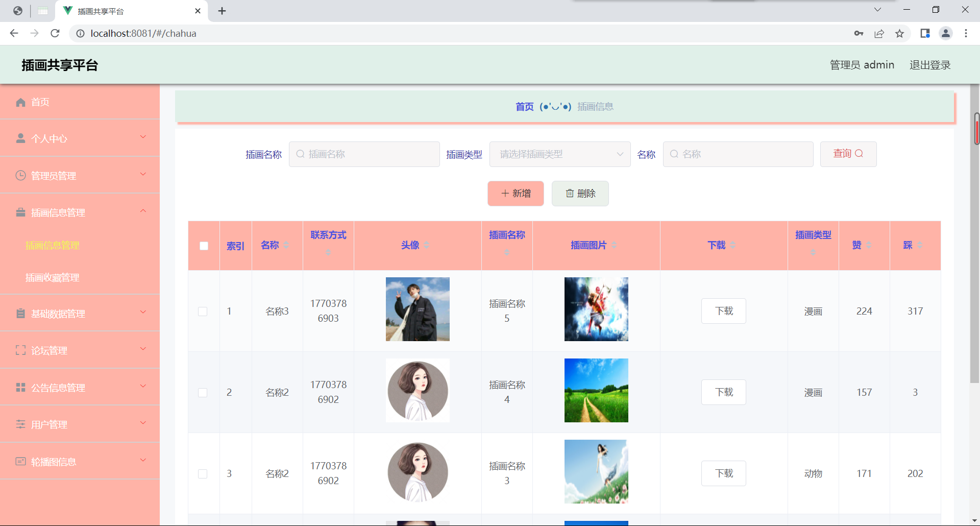Sort by 名称 column sort arrows
Screen dimensions: 980x526
click(x=286, y=245)
